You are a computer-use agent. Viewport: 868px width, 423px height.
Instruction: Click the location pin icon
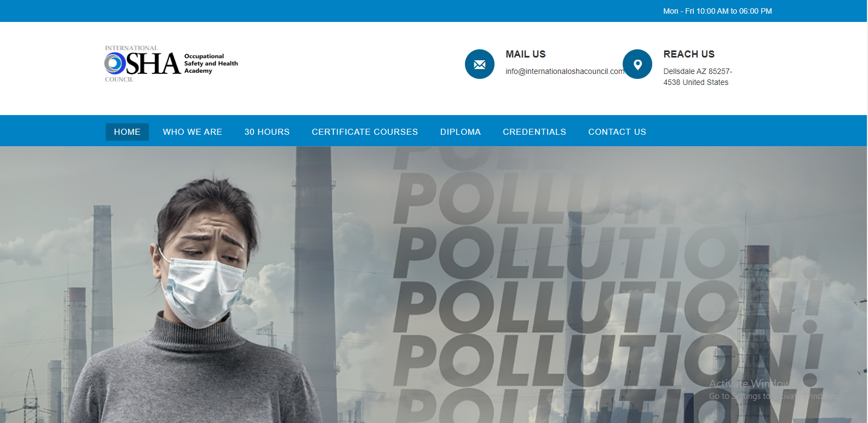(x=637, y=64)
